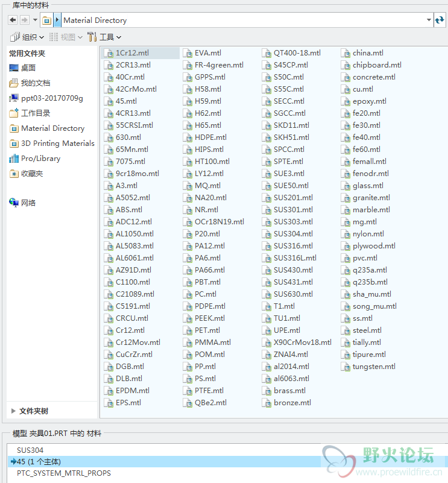Select file name SUS316L.mtl
448x483 pixels.
295,258
